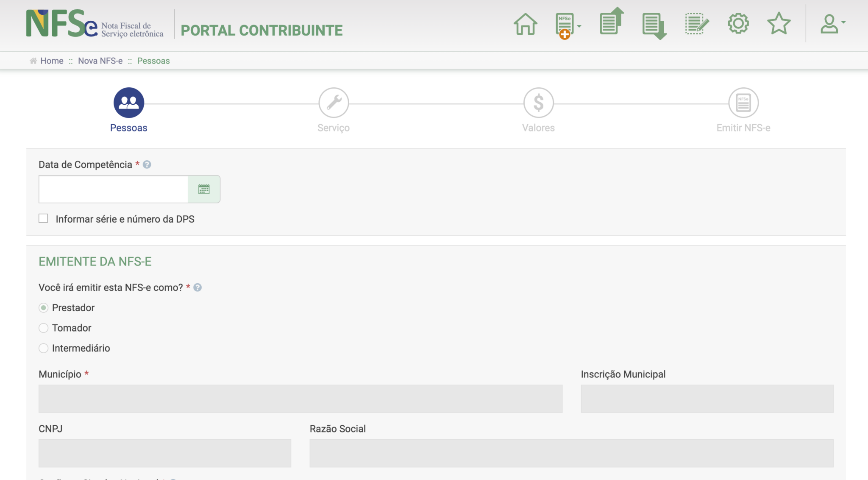Open the calendar date picker
The image size is (868, 480).
(x=204, y=189)
